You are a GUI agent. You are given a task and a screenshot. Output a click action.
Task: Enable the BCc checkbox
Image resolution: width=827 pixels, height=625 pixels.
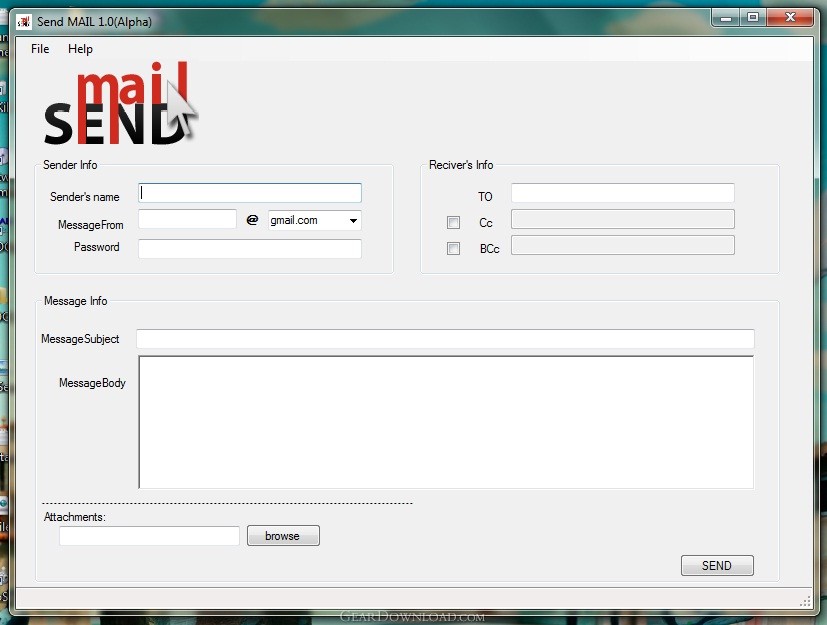pyautogui.click(x=453, y=248)
